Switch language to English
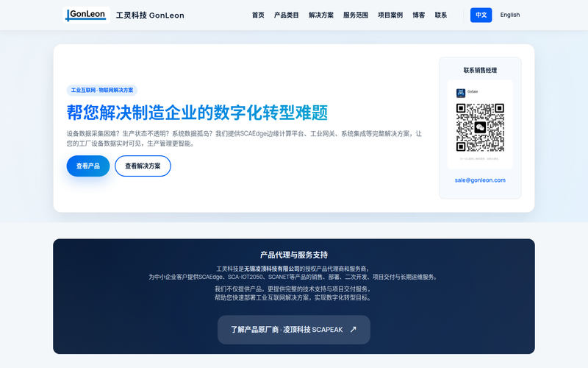This screenshot has width=588, height=368. point(510,15)
